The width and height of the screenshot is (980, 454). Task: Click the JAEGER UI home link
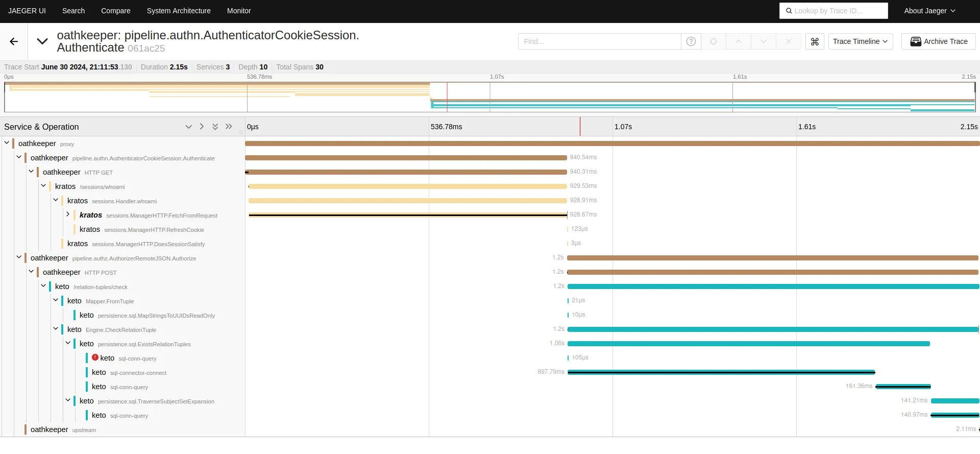click(27, 11)
